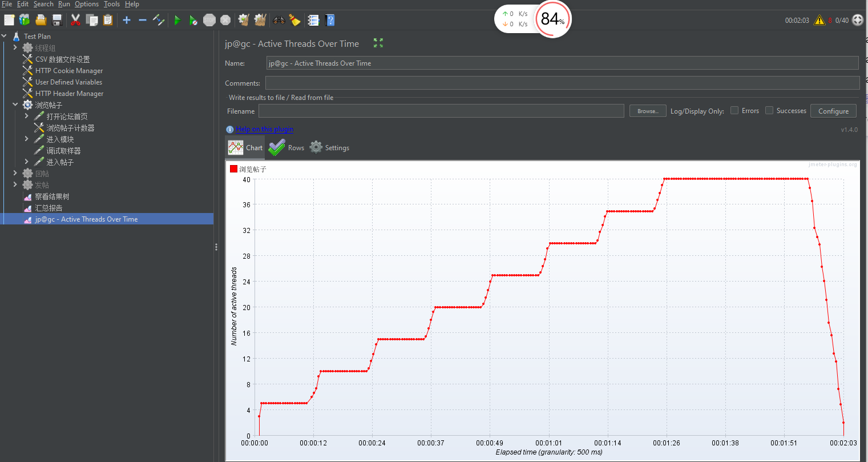
Task: Clear all results with double broom icon
Action: point(260,20)
